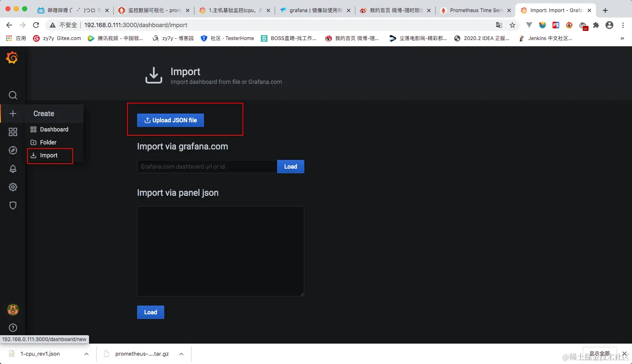Screen dimensions: 632x364
Task: Close the Import Grafana tab
Action: [x=589, y=10]
